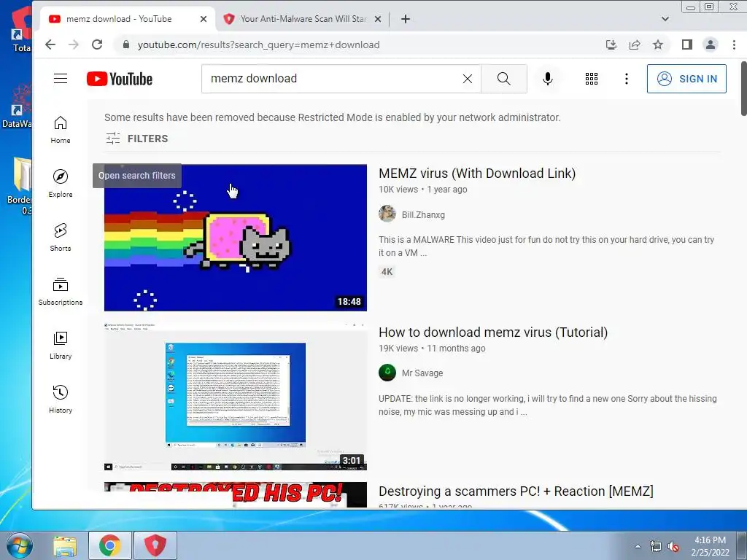Open the YouTube hamburger guide menu

[61, 79]
